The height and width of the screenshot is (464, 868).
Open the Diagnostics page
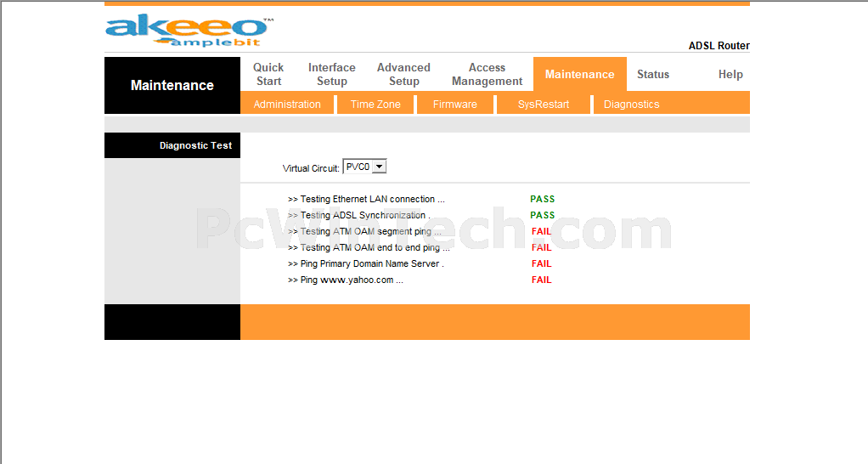point(632,104)
